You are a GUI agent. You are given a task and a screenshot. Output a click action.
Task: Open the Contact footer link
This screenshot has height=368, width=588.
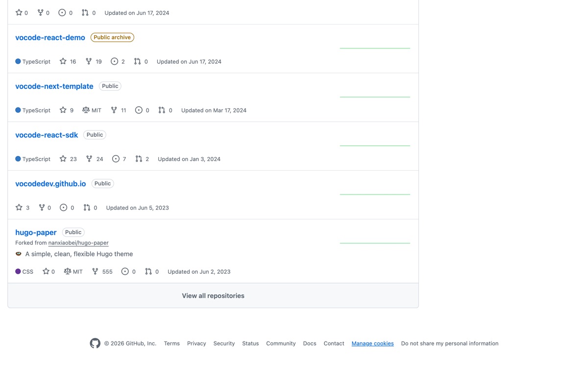[x=334, y=343]
